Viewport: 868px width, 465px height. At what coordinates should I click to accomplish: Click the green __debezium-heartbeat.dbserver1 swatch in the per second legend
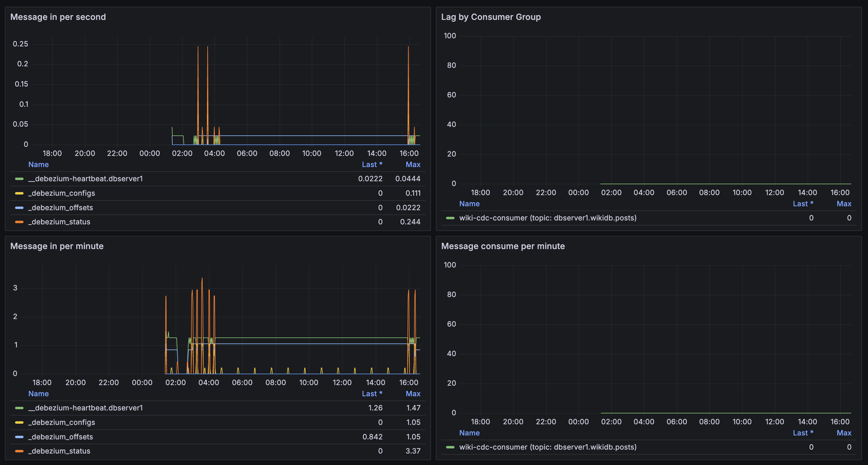tap(19, 179)
